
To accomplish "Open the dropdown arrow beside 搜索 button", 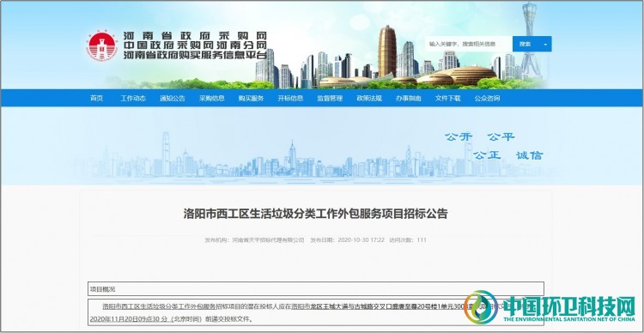I will [x=545, y=44].
